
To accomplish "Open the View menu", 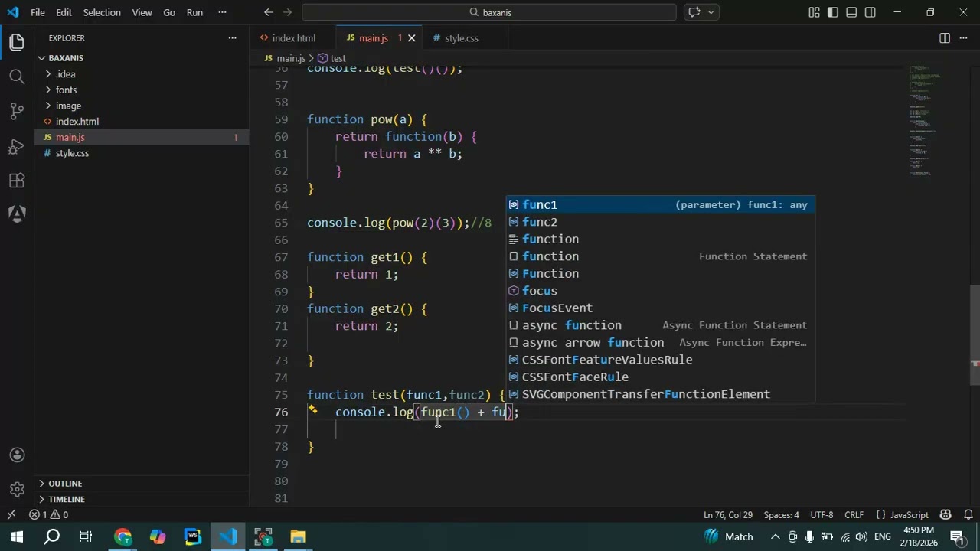I will click(x=142, y=12).
